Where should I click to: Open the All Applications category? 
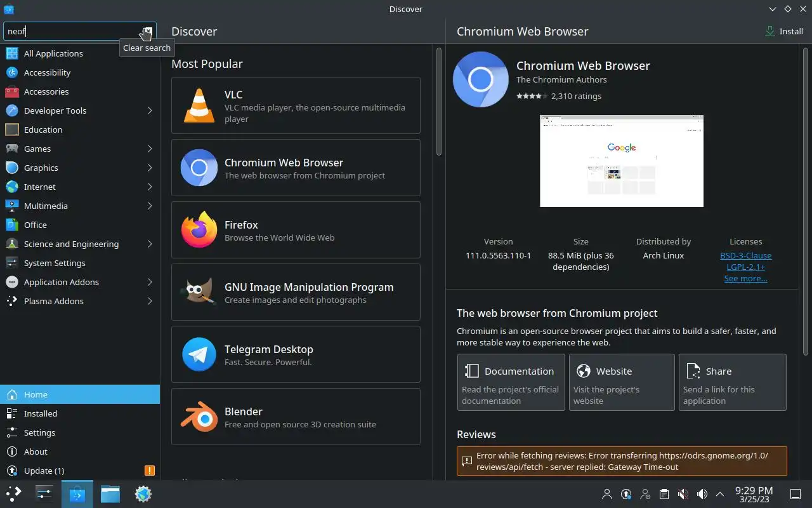[x=80, y=53]
